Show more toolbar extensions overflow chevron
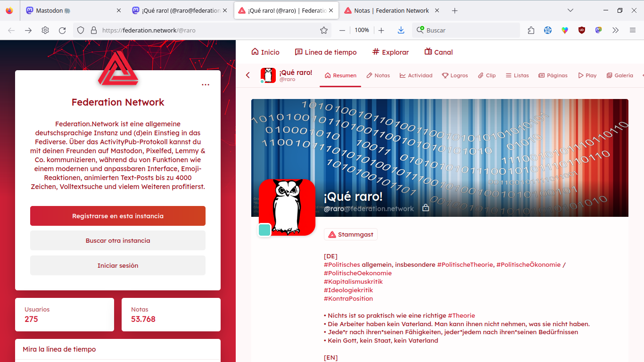644x362 pixels. [615, 30]
